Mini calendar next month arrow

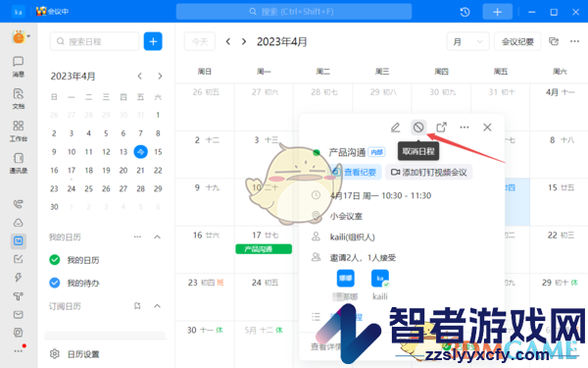(x=160, y=77)
